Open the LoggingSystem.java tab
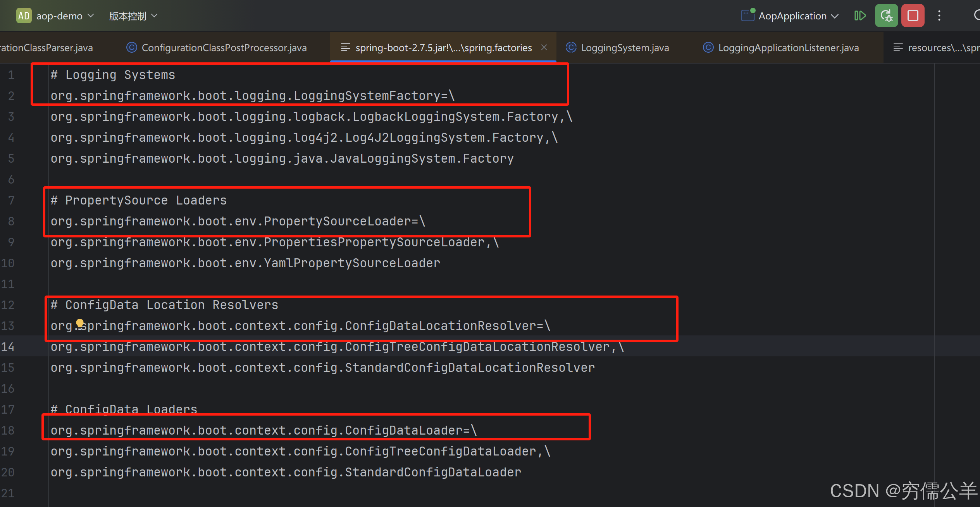980x507 pixels. coord(625,48)
